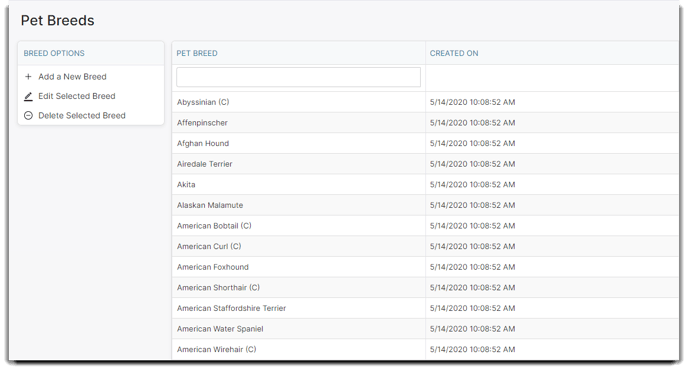
Task: Choose Delete Selected Breed option
Action: (x=82, y=115)
